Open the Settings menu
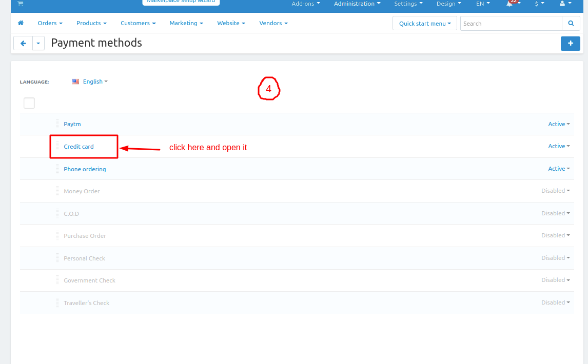588x364 pixels. click(408, 4)
